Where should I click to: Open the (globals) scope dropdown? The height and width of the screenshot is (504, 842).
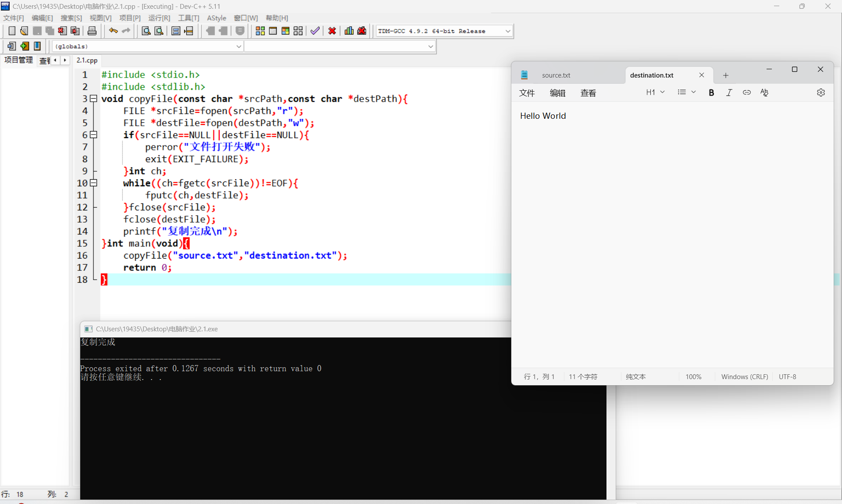coord(239,46)
